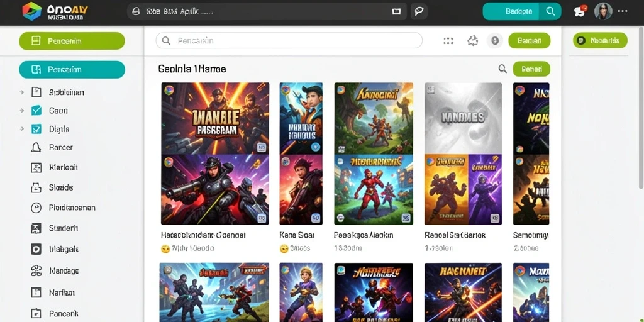Expand the arrow left of Spiblieinan
644x322 pixels.
[x=22, y=92]
